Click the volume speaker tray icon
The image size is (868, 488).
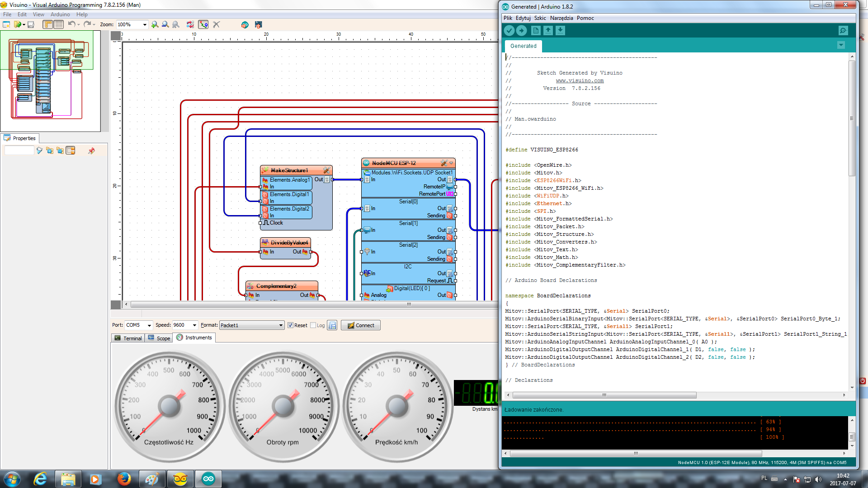(818, 479)
